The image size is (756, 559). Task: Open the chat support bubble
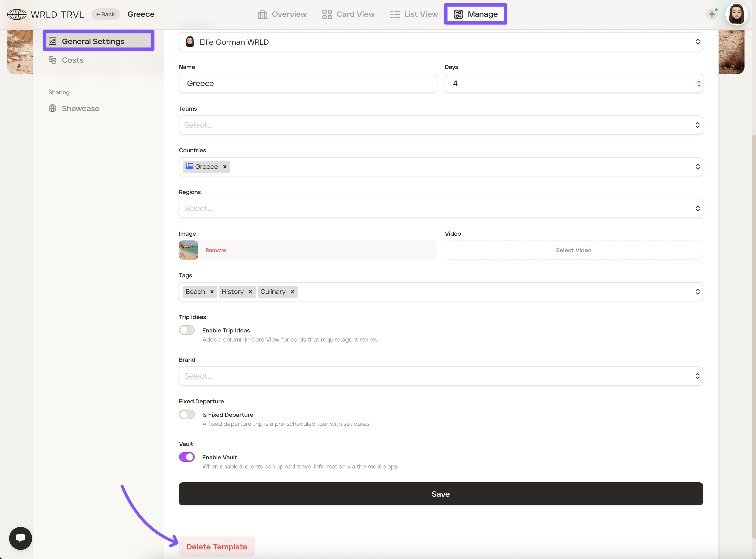click(x=21, y=538)
